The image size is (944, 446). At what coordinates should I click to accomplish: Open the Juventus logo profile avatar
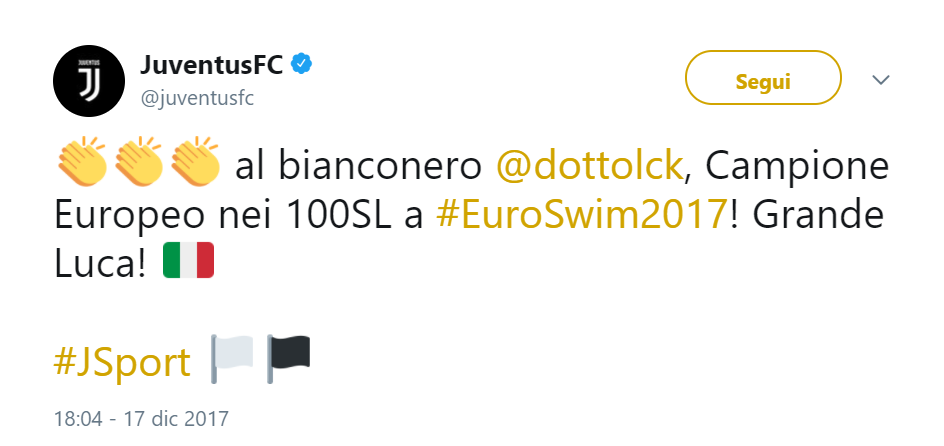(x=89, y=81)
